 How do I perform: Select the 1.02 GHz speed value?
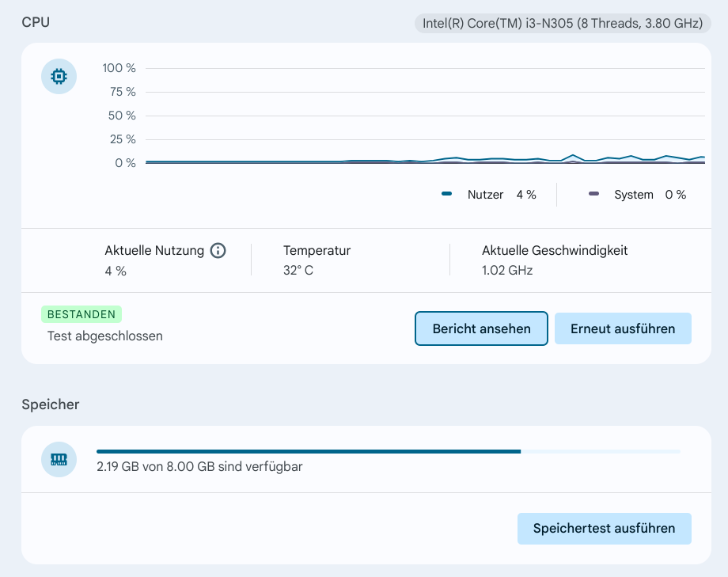[x=507, y=271]
